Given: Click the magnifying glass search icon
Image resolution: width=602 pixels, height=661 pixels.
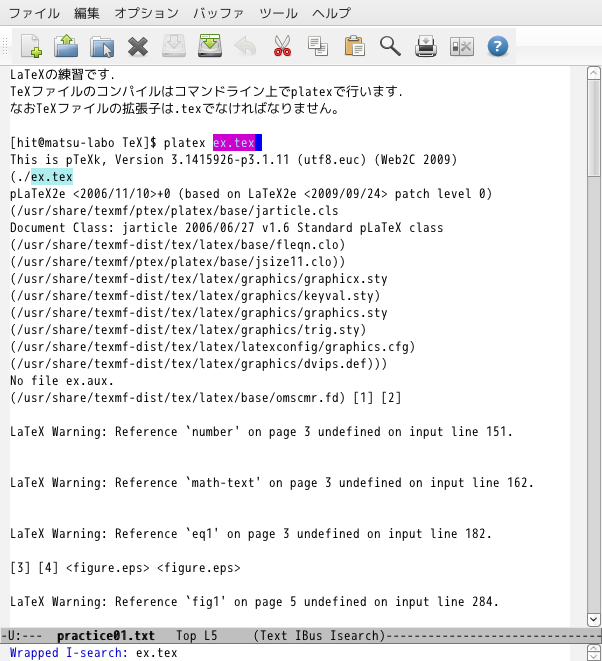Looking at the screenshot, I should (390, 46).
